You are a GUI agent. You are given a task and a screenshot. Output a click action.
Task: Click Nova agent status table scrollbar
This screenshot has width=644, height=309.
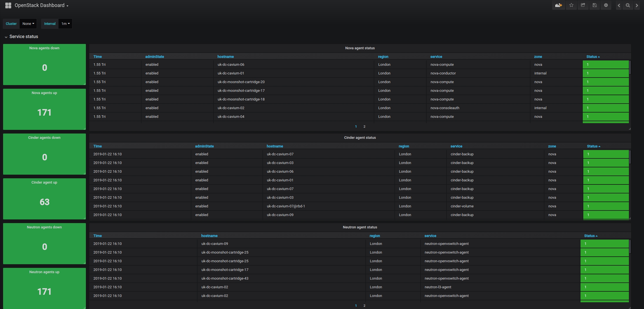(x=630, y=68)
